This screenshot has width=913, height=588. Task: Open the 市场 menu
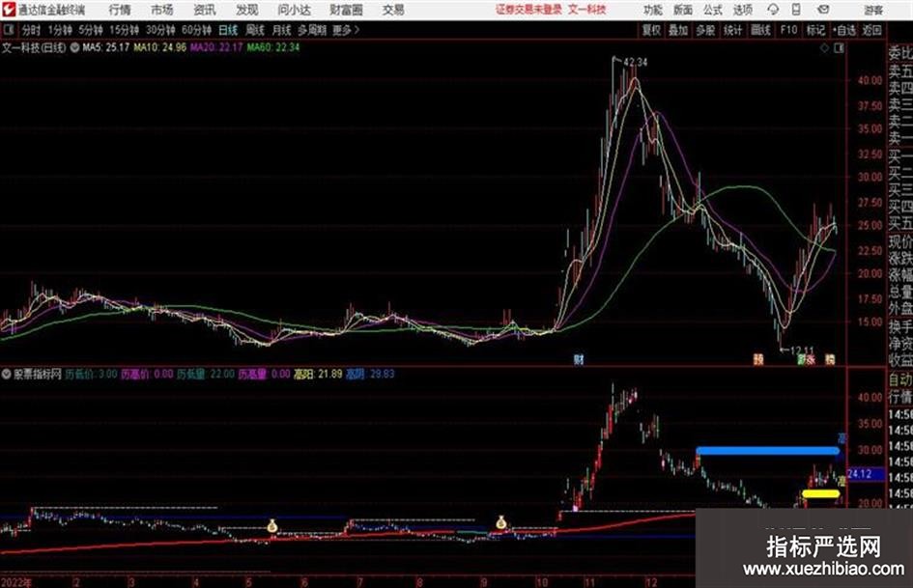pos(162,10)
